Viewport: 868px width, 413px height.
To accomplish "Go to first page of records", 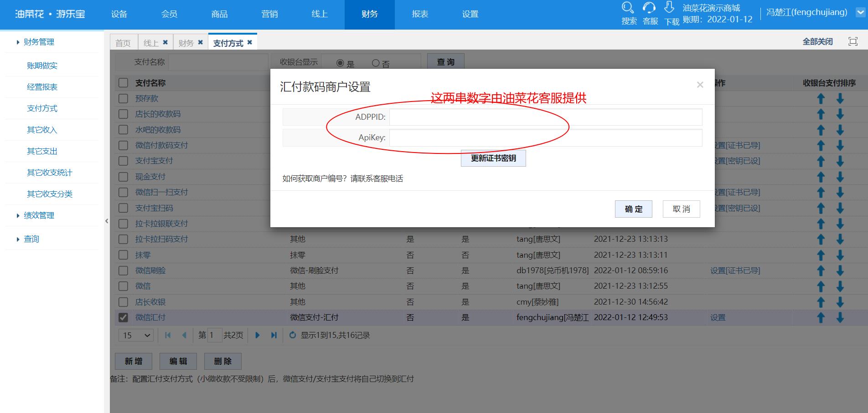I will 168,335.
